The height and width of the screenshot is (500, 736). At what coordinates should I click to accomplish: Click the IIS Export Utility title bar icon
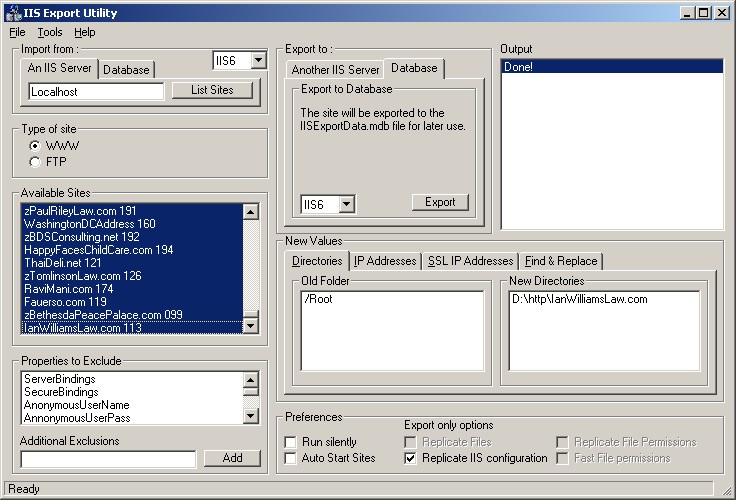point(12,13)
